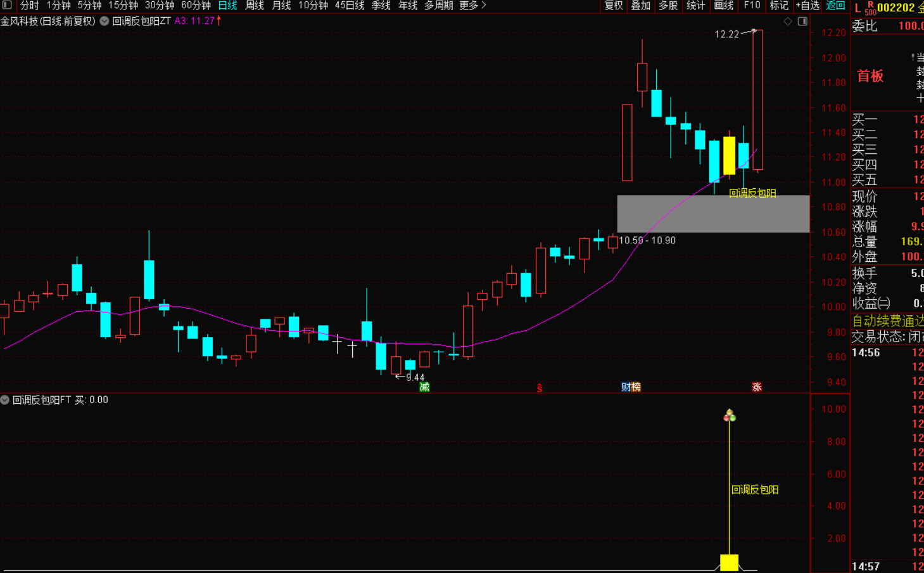924x573 pixels.
Task: Click the R500 badge next to 002202
Action: 870,8
